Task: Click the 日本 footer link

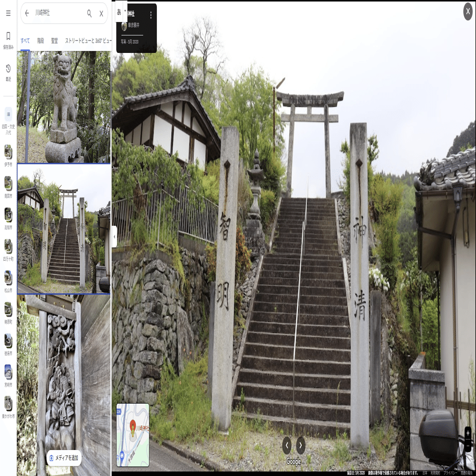Action: click(x=425, y=473)
